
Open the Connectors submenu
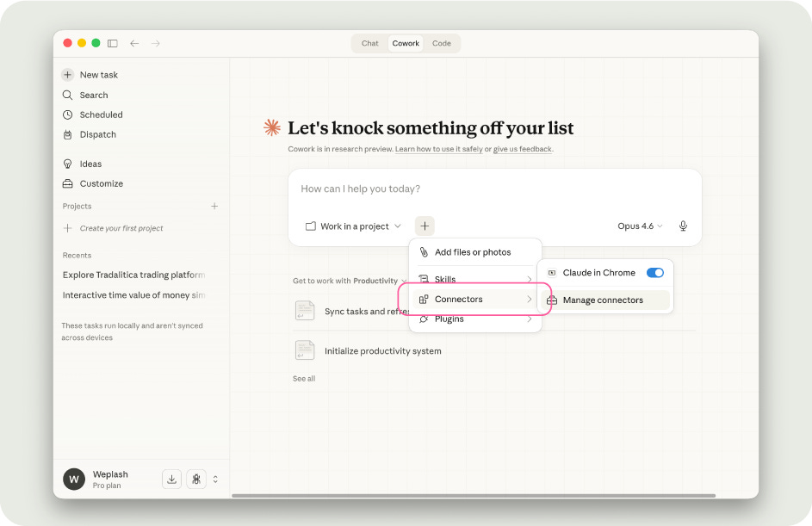[475, 300]
